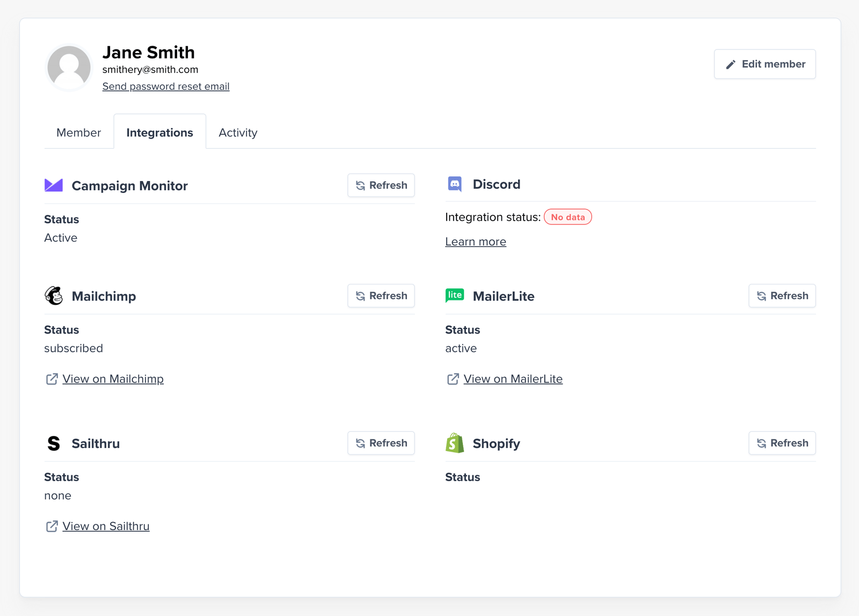Click the refresh arrows icon next to Sailthru
The image size is (859, 616).
pos(359,443)
